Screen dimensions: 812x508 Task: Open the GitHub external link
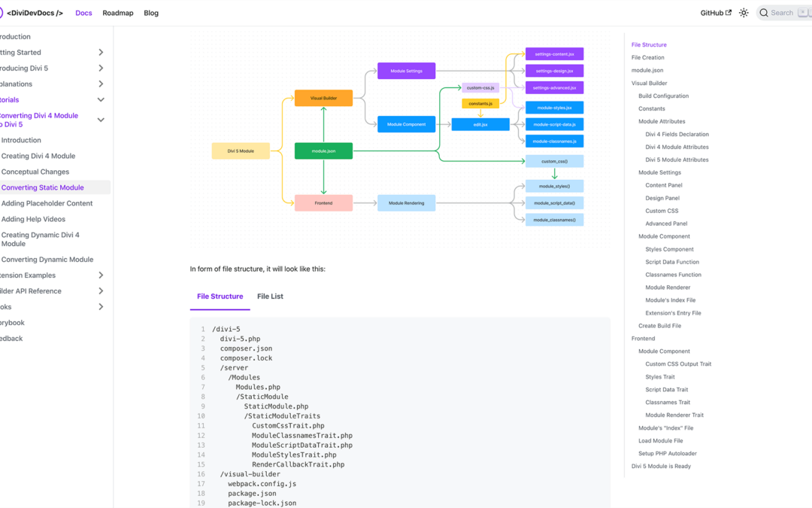tap(715, 13)
